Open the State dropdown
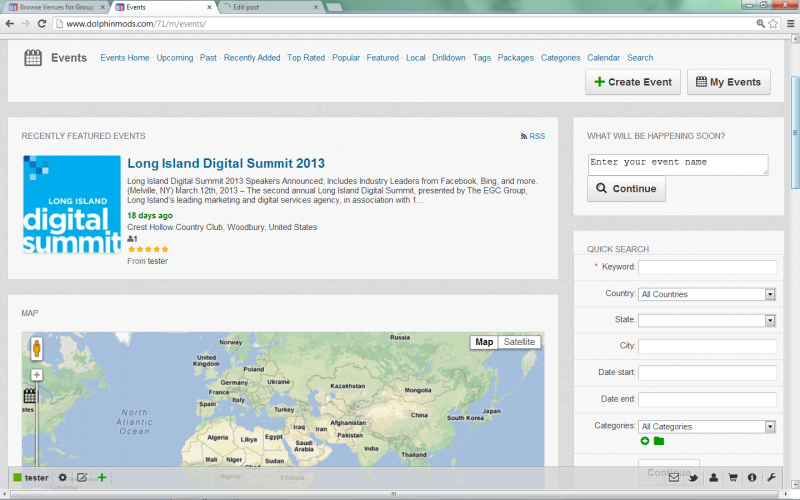Screen dimensions: 800x500 (x=707, y=320)
